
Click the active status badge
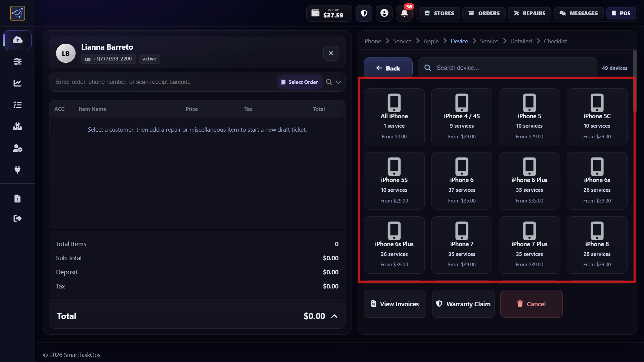coord(149,59)
